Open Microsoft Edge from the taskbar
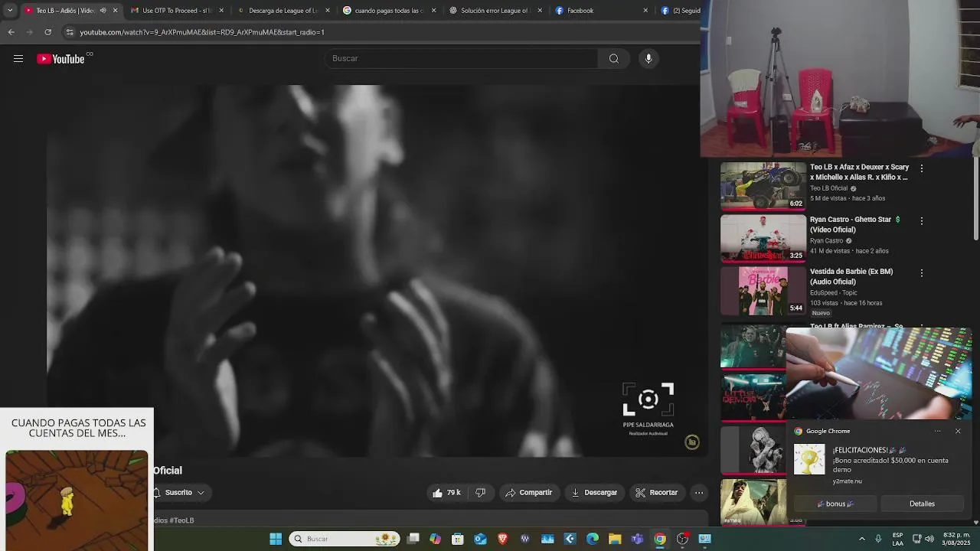980x551 pixels. point(593,539)
